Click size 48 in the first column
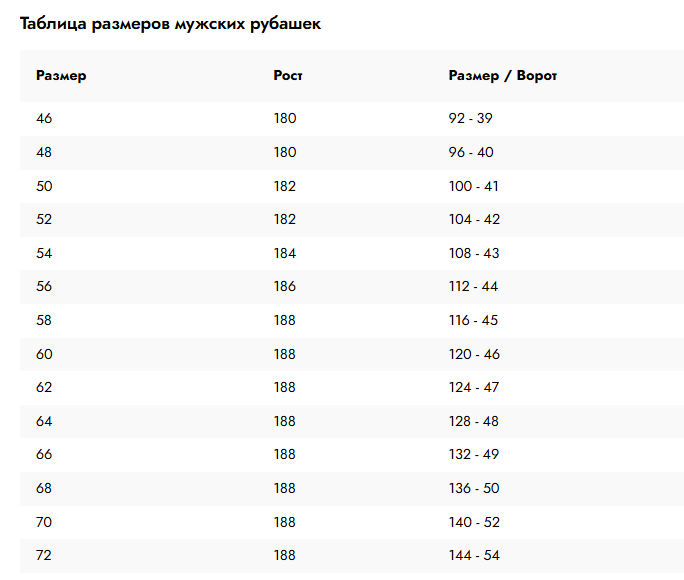 pyautogui.click(x=44, y=152)
